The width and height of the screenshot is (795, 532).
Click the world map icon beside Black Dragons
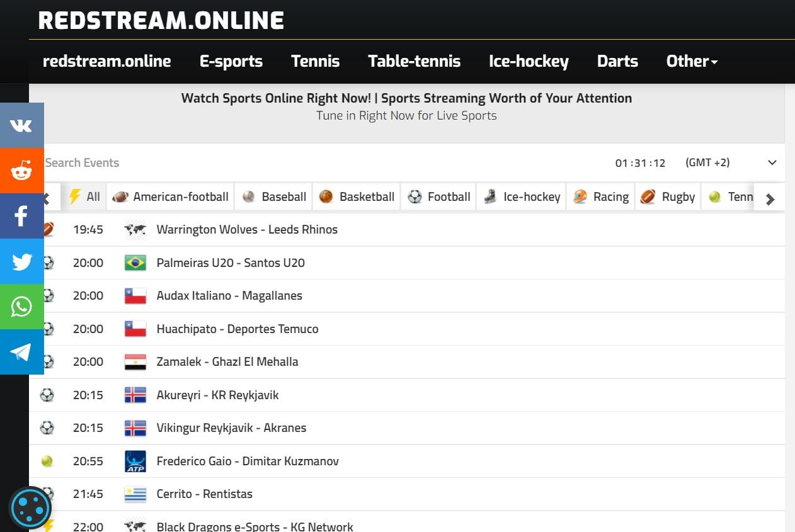[x=135, y=526]
